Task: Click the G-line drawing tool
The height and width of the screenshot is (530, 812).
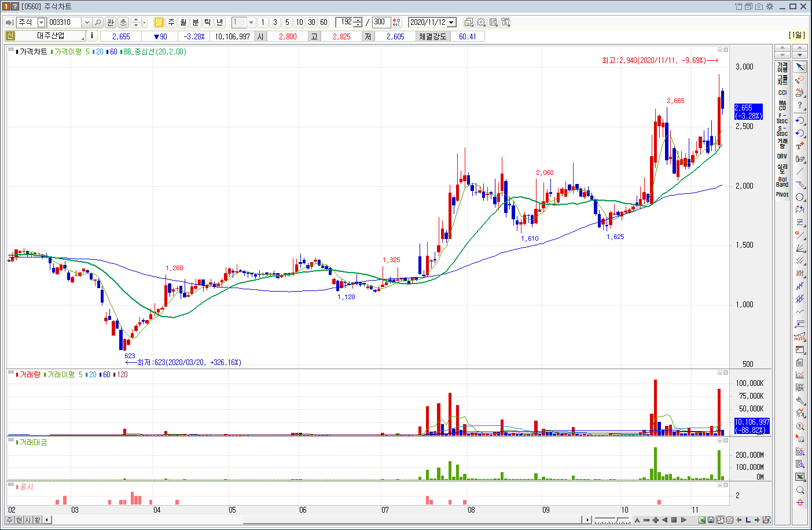Action: tap(800, 235)
